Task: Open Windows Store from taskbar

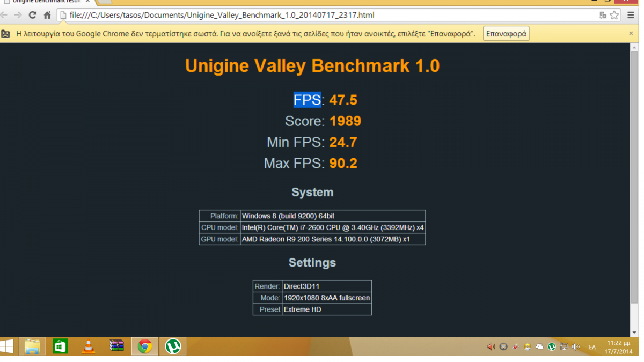Action: [60, 346]
